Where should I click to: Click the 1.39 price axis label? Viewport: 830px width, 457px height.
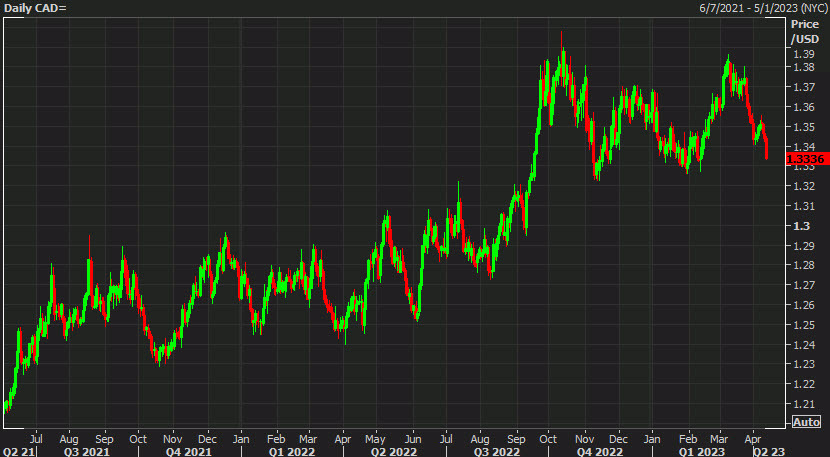point(804,54)
